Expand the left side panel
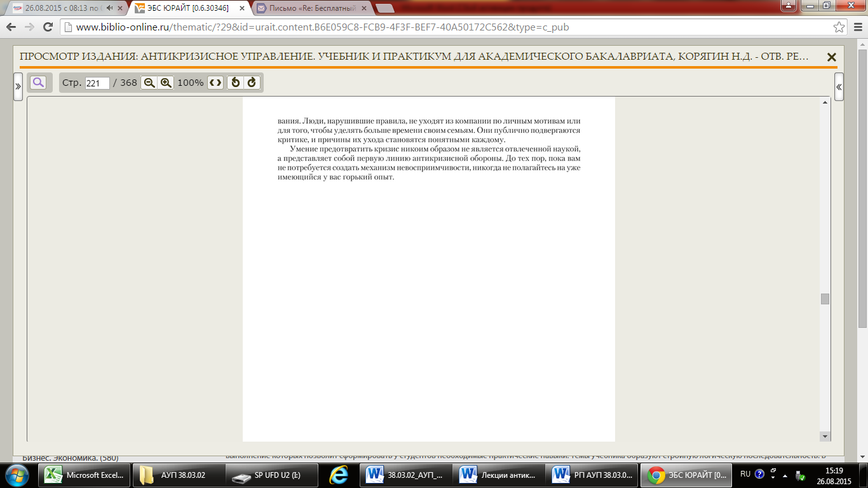Image resolution: width=868 pixels, height=488 pixels. 18,86
